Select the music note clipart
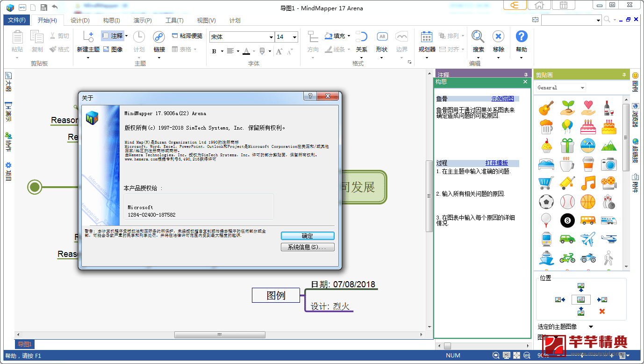The image size is (644, 364). coord(588,182)
